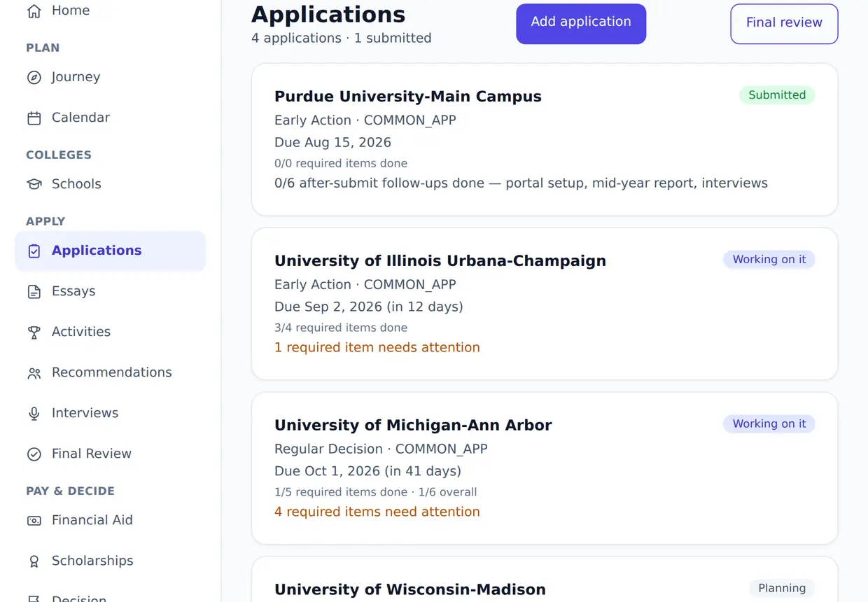Click the Applications page heading
The width and height of the screenshot is (868, 602).
pos(328,15)
